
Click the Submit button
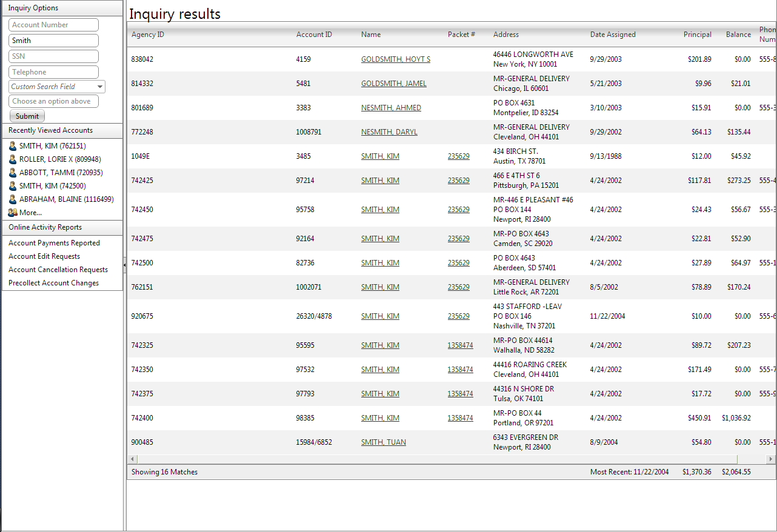pos(27,116)
